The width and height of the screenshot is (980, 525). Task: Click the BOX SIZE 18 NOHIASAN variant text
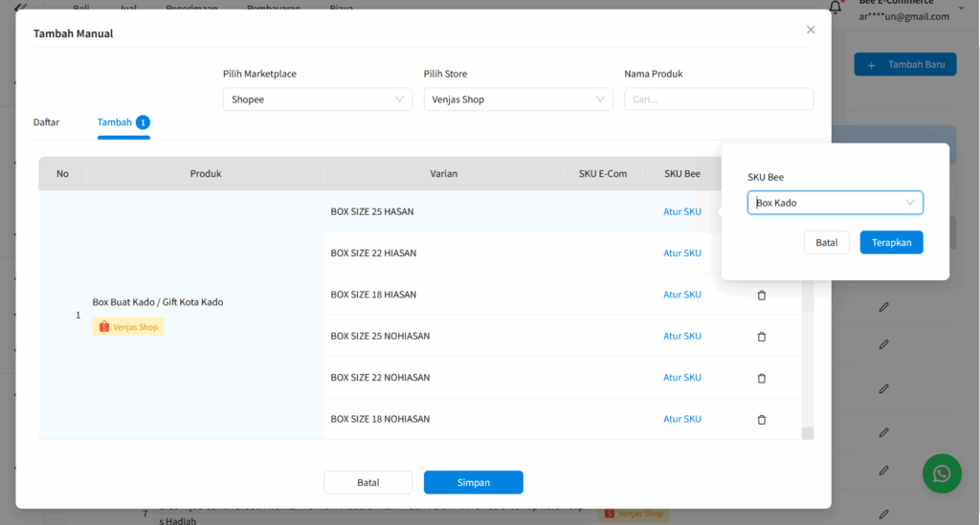[x=380, y=419]
